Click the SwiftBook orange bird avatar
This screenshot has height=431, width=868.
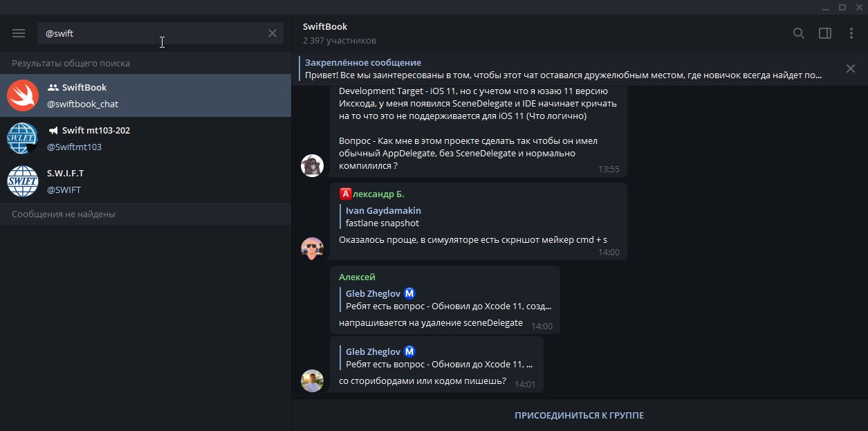pyautogui.click(x=23, y=95)
